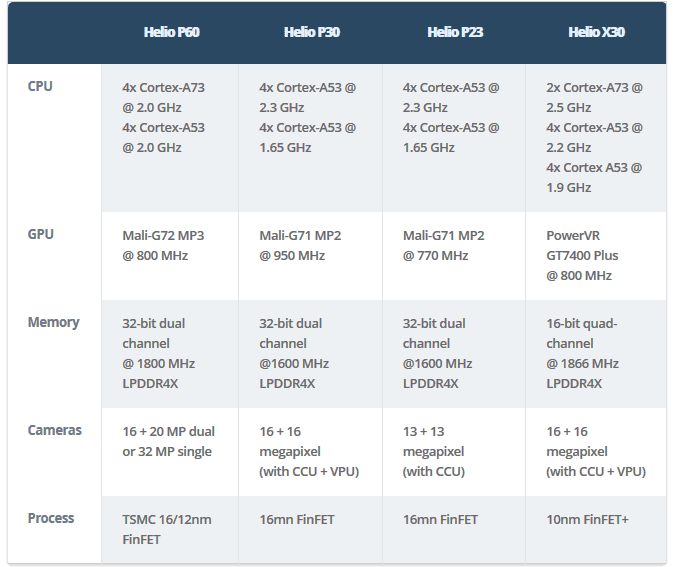
Task: Click Helio P23 memory cell @1600 MHz
Action: click(x=454, y=354)
